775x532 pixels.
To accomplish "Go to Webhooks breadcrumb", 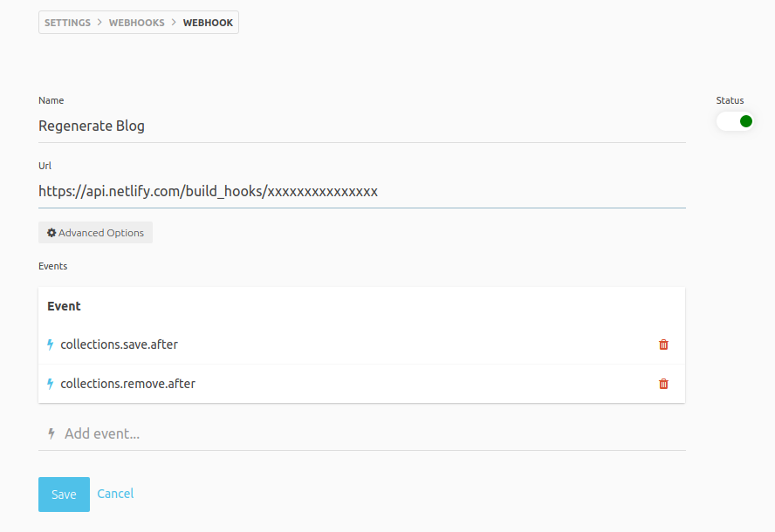I will click(x=136, y=23).
